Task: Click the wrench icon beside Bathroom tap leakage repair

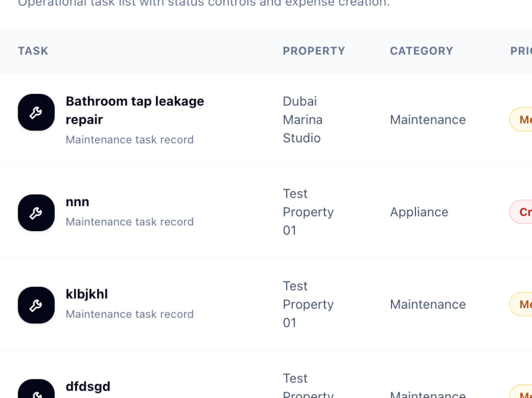Action: (x=36, y=112)
